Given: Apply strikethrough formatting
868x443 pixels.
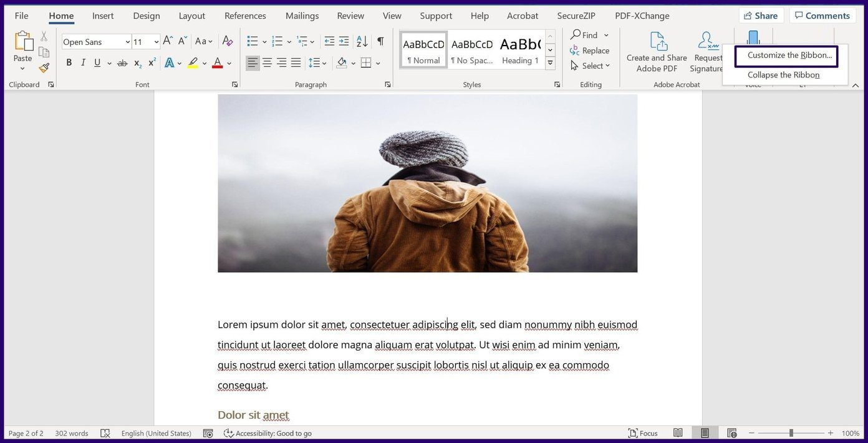Looking at the screenshot, I should pos(122,62).
